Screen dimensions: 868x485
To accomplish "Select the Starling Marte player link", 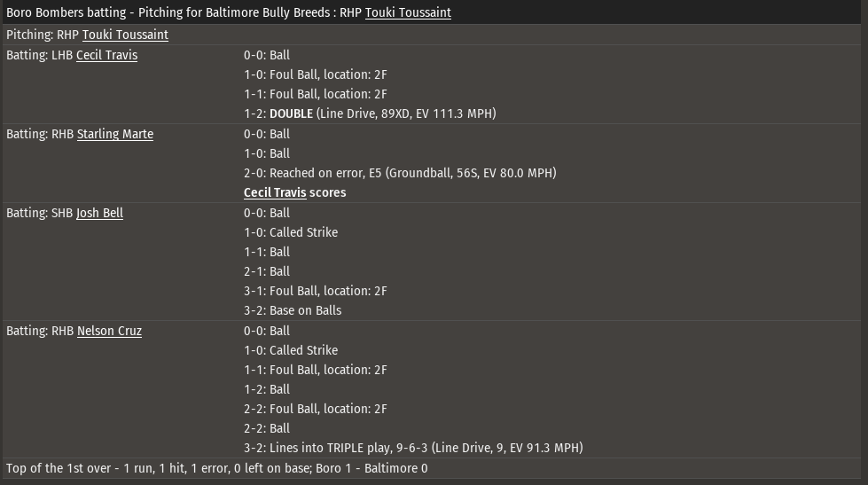I will pyautogui.click(x=115, y=134).
